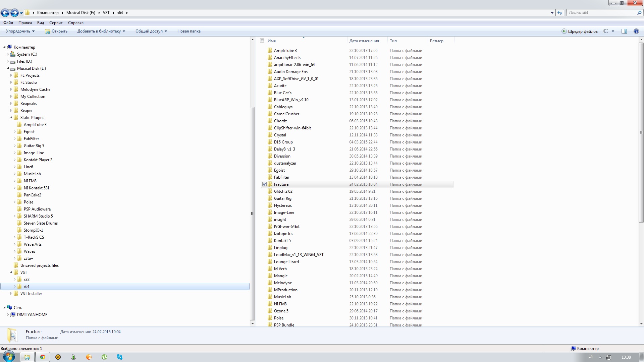Click the Forward navigation arrow
The image size is (644, 362).
pos(14,13)
